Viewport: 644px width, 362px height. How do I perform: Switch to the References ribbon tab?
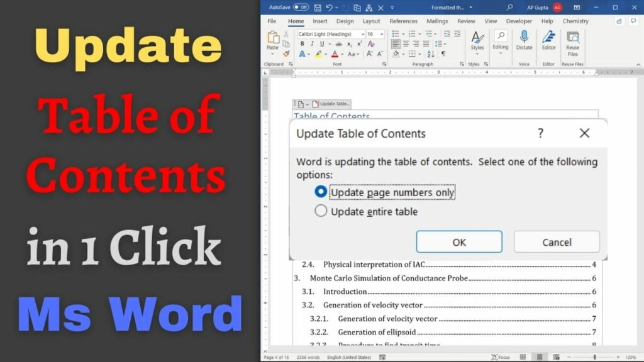pyautogui.click(x=403, y=21)
